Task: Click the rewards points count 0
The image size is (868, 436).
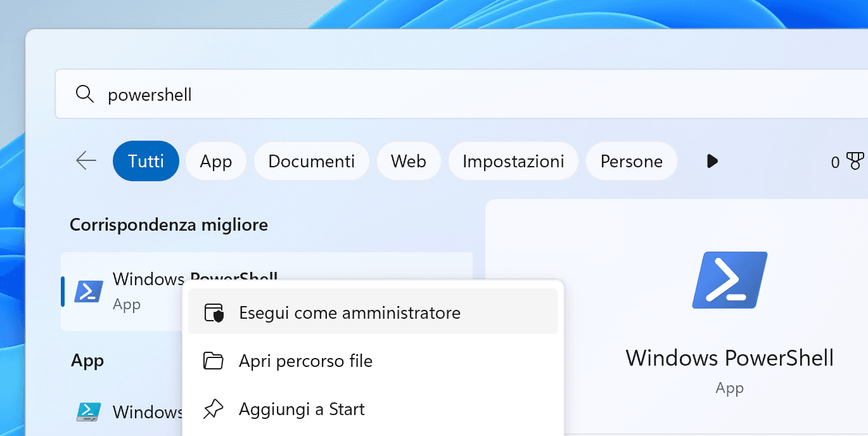Action: (835, 163)
